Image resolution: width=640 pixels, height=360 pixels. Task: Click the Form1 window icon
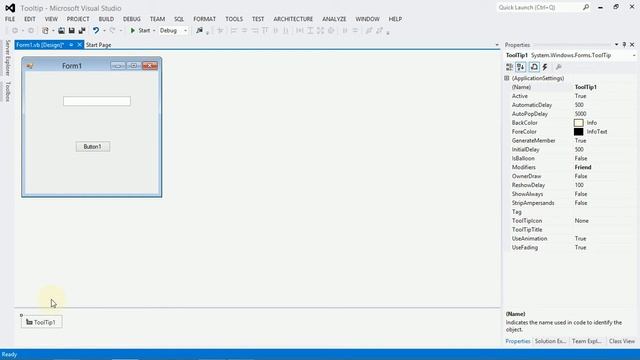[x=30, y=66]
